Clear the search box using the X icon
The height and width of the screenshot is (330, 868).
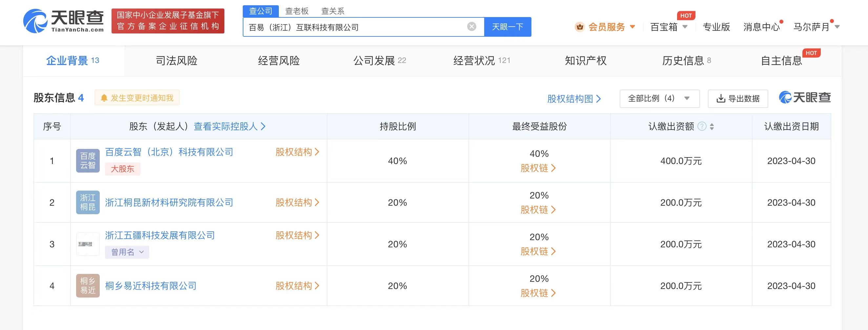coord(471,27)
